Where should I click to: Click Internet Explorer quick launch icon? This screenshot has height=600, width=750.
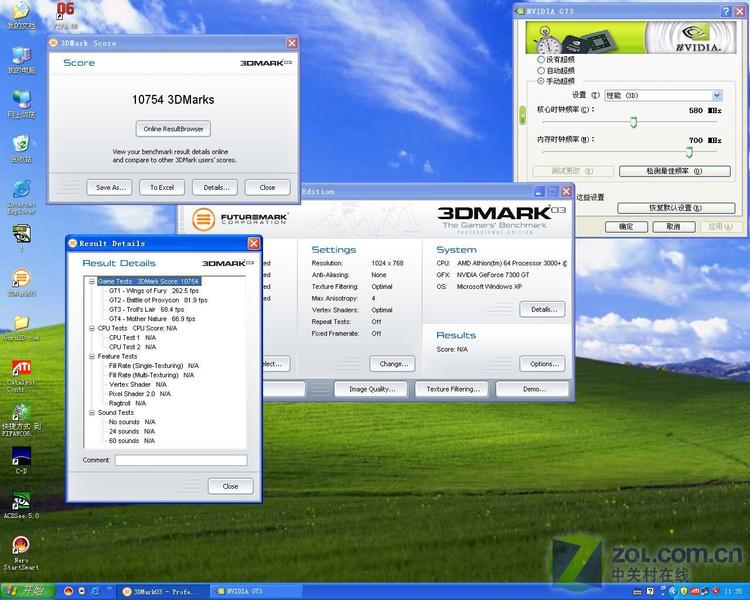pyautogui.click(x=95, y=591)
